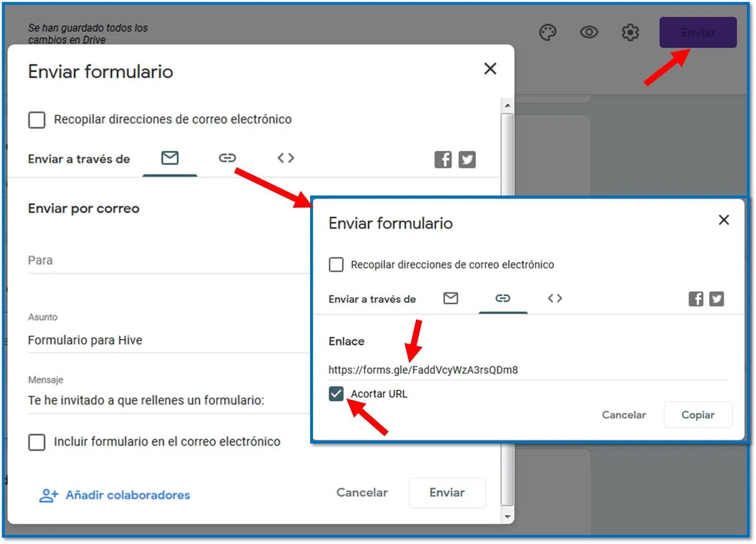Toggle Incluir formulario en el correo electrónico
The width and height of the screenshot is (756, 544).
tap(37, 442)
